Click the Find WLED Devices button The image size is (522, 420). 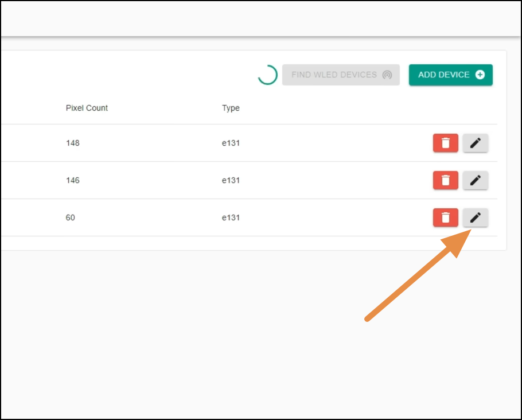pyautogui.click(x=341, y=75)
